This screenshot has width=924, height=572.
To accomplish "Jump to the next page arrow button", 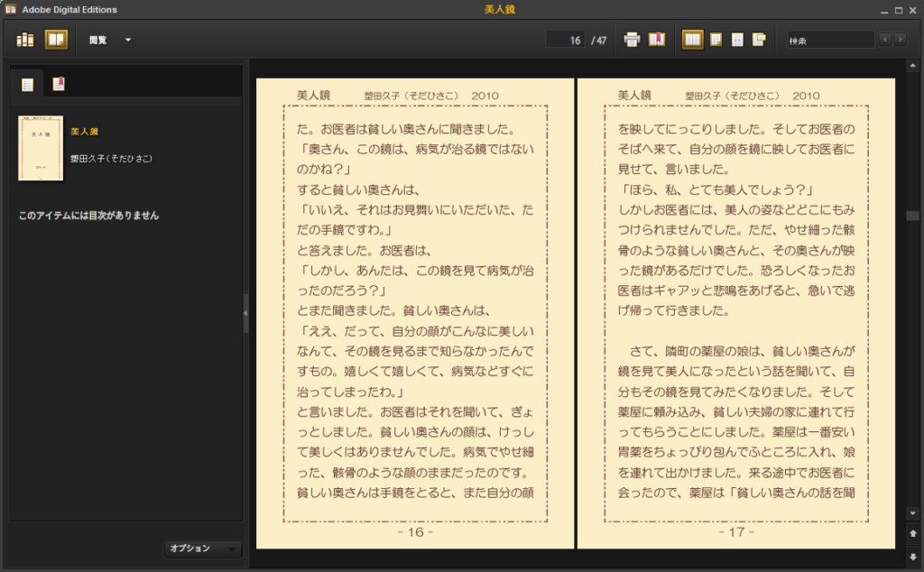I will 913,556.
